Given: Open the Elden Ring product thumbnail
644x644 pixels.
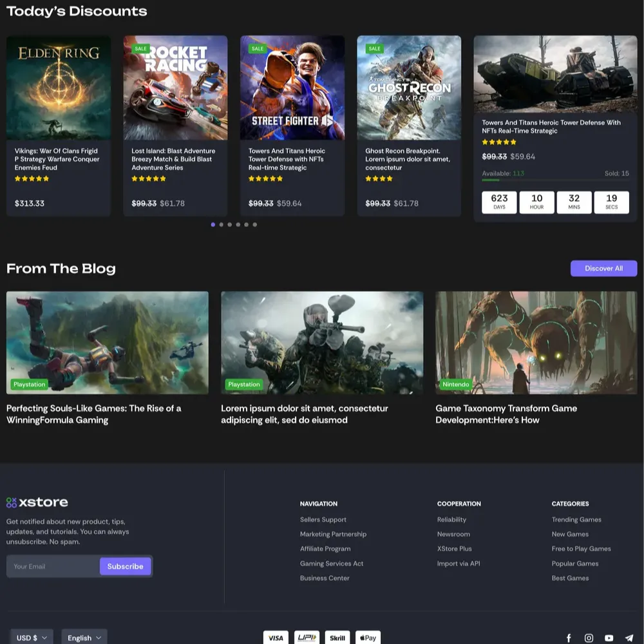Looking at the screenshot, I should pos(59,88).
